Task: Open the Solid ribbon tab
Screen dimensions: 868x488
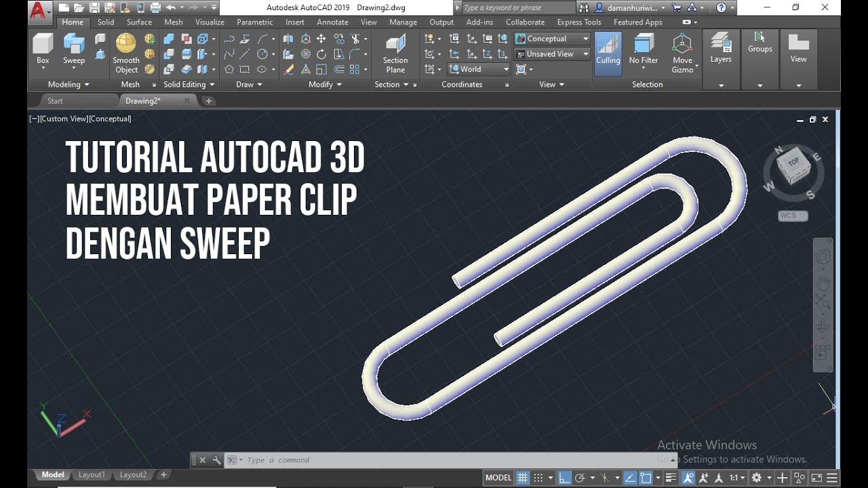Action: coord(106,22)
